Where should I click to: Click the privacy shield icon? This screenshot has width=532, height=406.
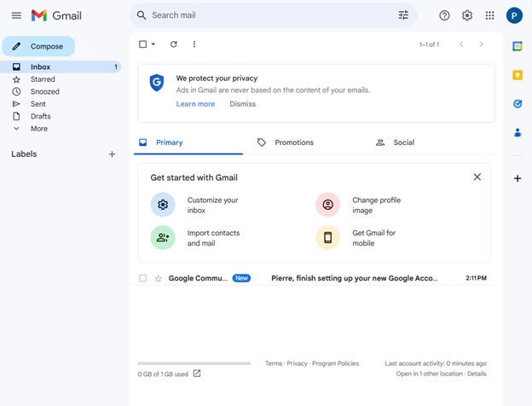tap(157, 83)
